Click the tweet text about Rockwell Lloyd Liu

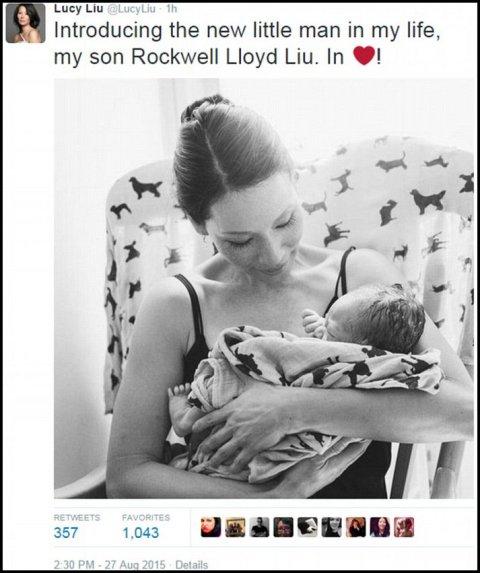coord(247,44)
